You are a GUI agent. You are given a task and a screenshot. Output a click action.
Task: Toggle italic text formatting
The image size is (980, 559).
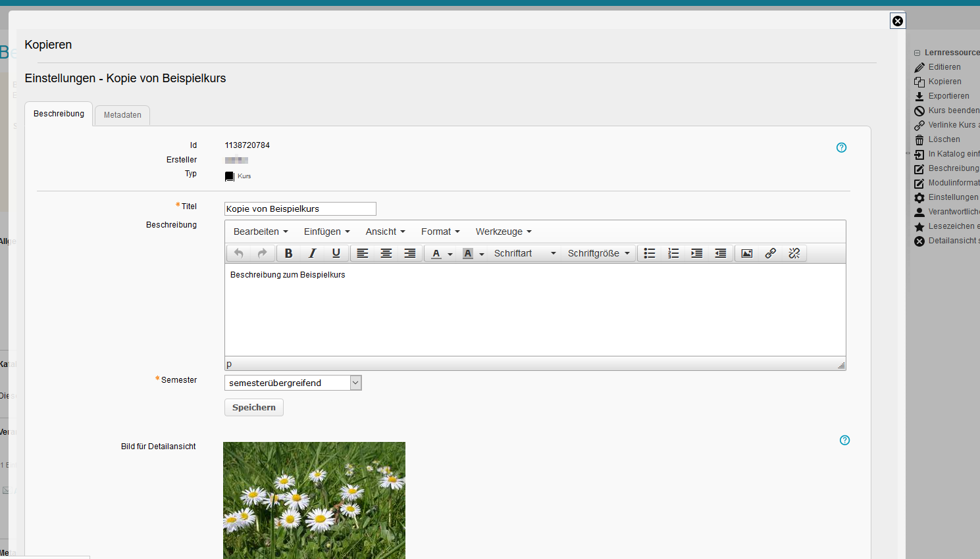tap(312, 253)
